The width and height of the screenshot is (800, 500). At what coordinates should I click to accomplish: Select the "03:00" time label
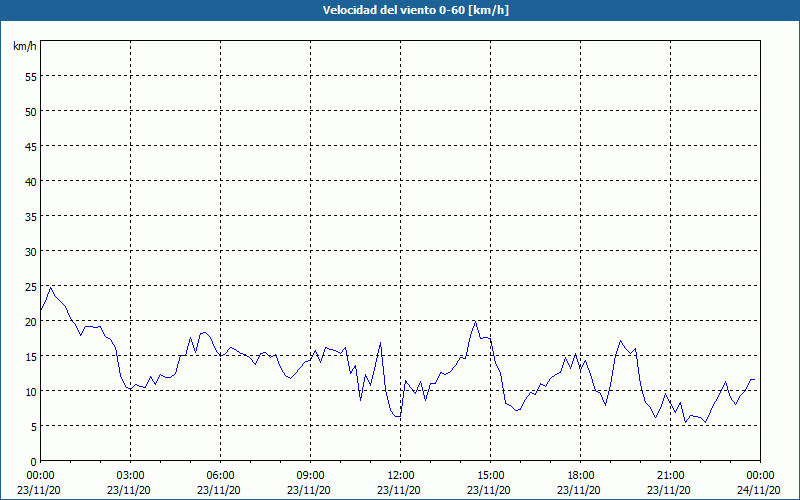131,476
